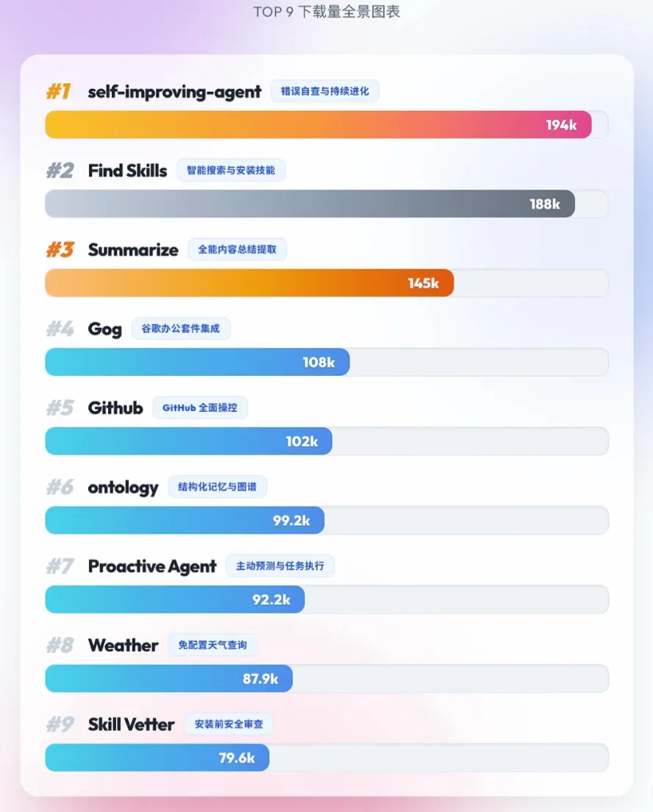Click the 108k label on Gog bar
The width and height of the screenshot is (653, 812).
coord(319,363)
